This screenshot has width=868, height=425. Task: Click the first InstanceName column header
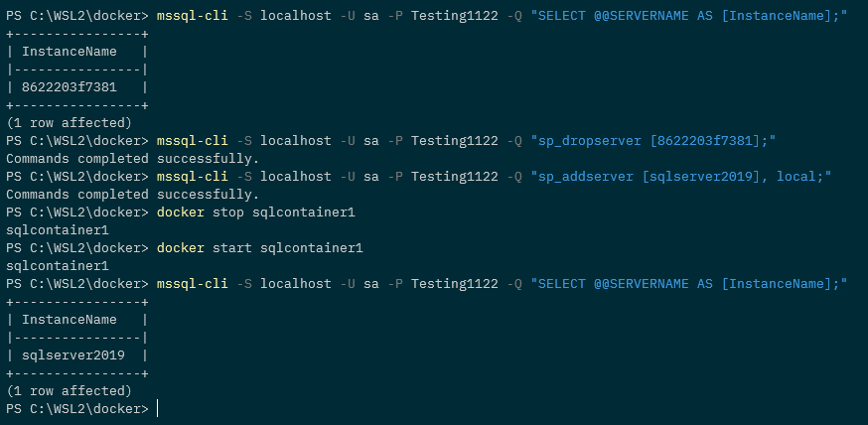(x=70, y=52)
